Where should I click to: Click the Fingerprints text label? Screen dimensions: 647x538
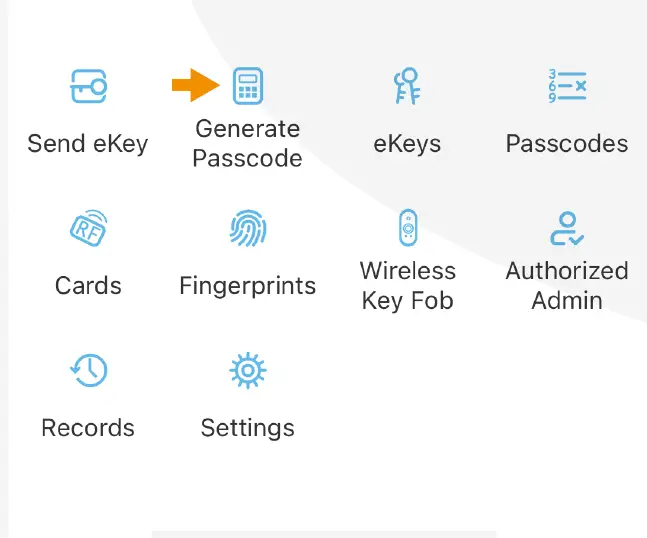(x=247, y=285)
